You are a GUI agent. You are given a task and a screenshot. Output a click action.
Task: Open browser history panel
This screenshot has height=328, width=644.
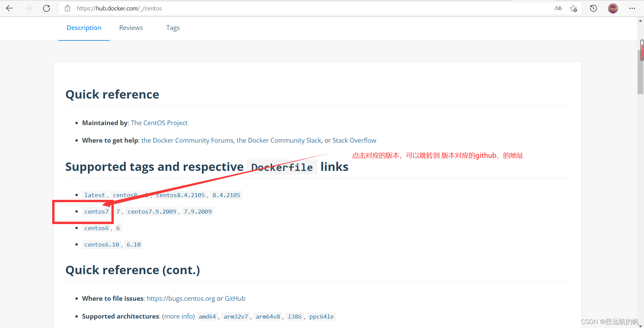[594, 8]
